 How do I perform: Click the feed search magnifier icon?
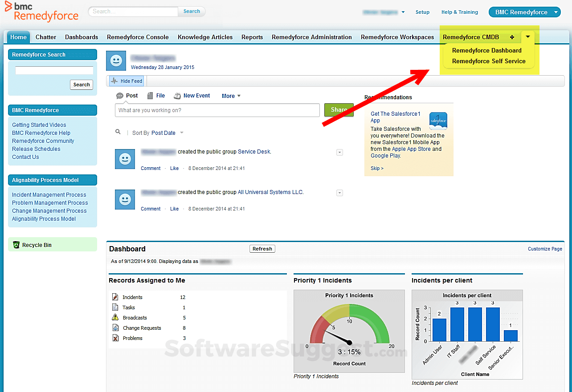118,132
